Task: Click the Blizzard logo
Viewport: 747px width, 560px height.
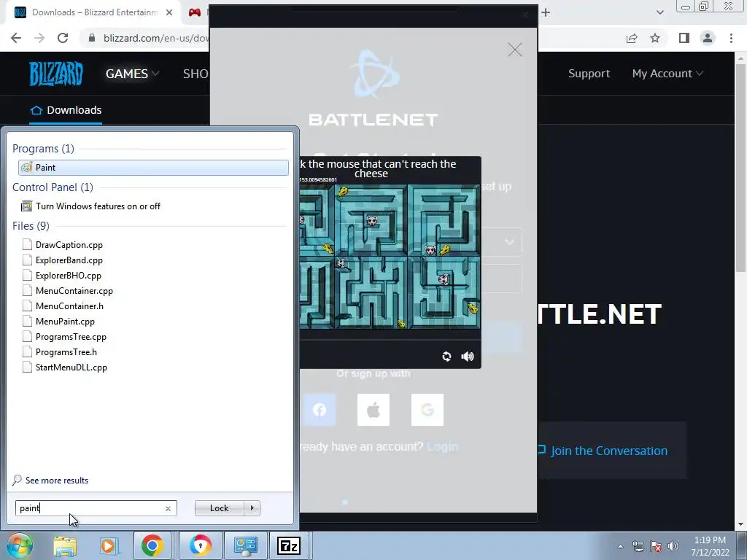Action: click(x=56, y=74)
